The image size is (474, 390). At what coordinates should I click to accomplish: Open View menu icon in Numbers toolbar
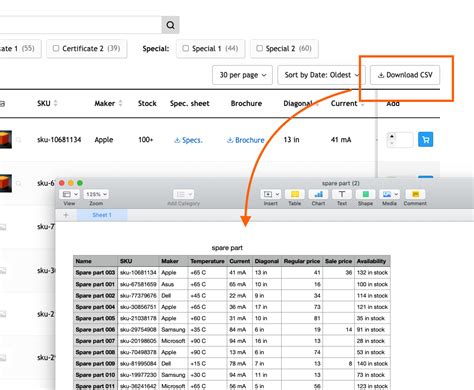pyautogui.click(x=70, y=194)
